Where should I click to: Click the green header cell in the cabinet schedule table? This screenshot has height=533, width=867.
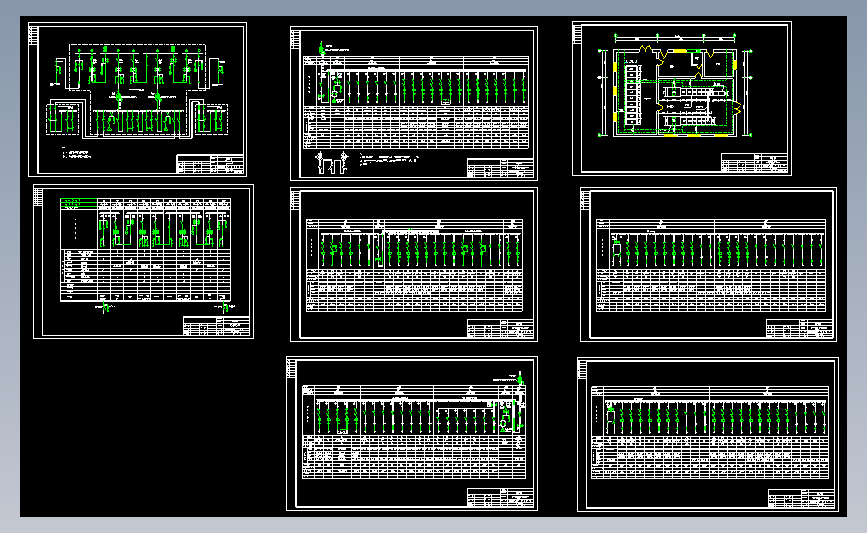pos(79,203)
